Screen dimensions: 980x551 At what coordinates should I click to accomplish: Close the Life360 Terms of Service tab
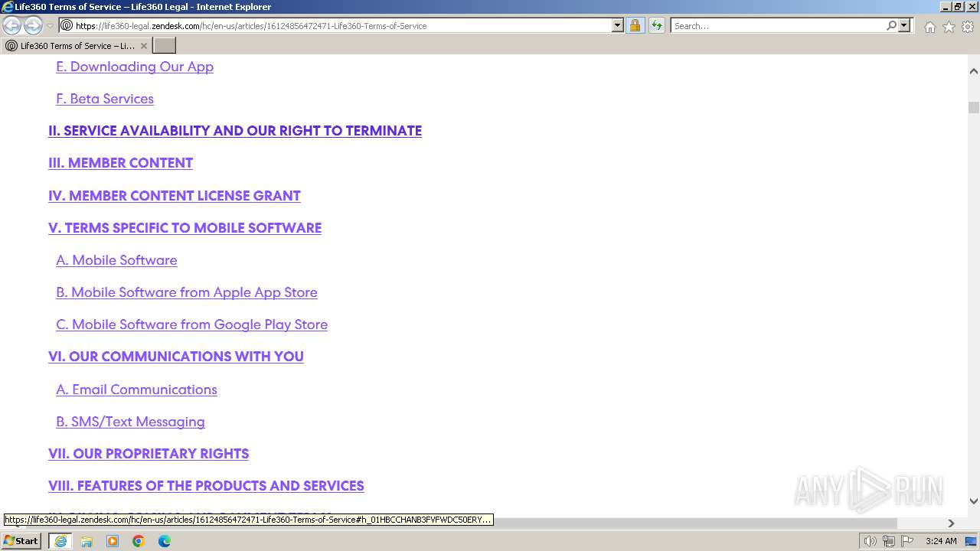[144, 46]
